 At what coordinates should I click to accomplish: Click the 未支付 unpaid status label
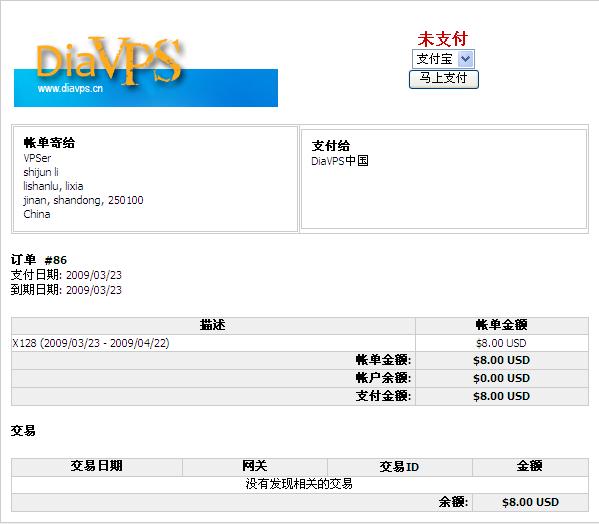point(443,39)
